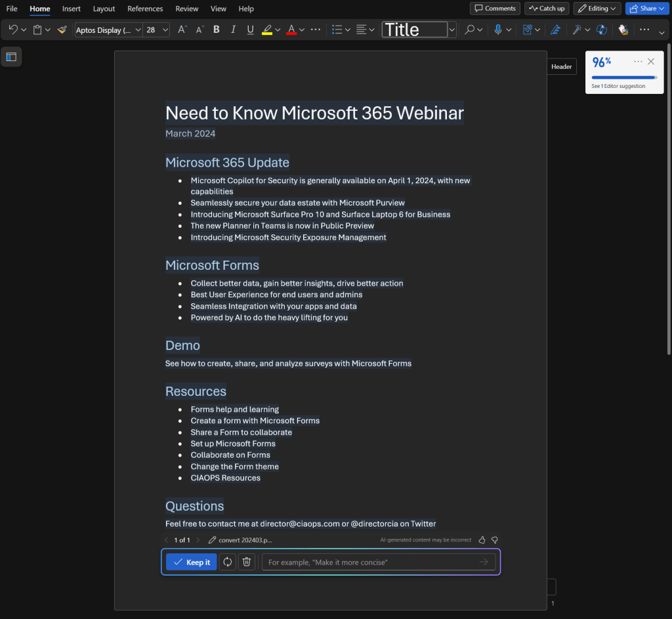The image size is (672, 619).
Task: Expand the font name dropdown
Action: point(138,30)
